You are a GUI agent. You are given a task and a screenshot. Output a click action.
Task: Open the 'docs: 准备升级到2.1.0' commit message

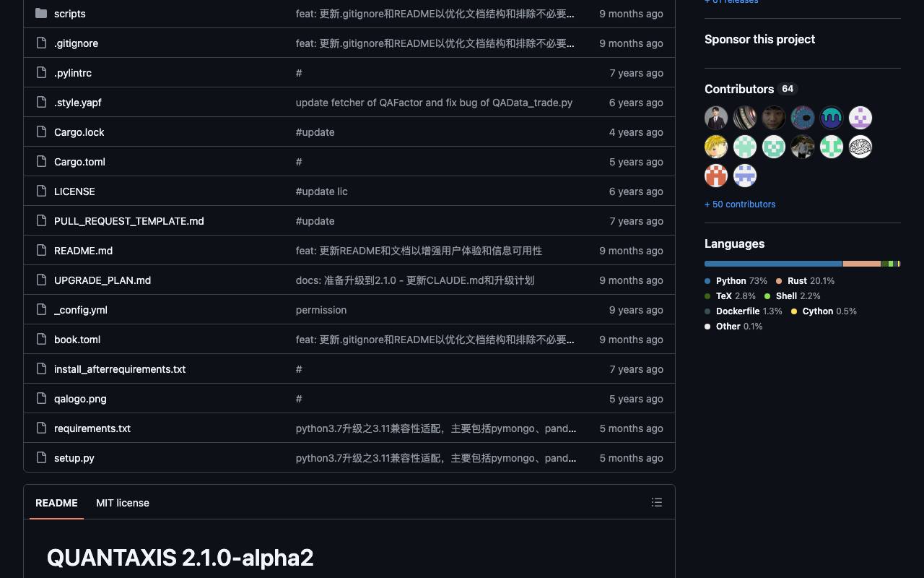(415, 280)
